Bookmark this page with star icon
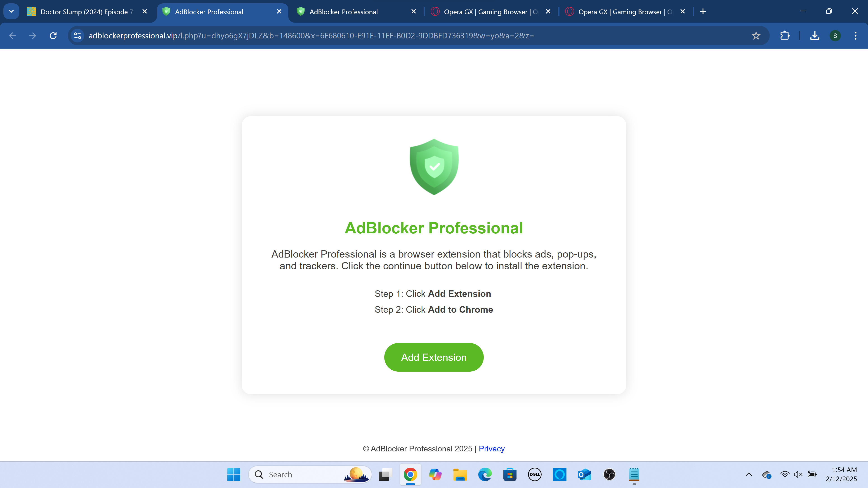Viewport: 868px width, 488px height. point(756,36)
